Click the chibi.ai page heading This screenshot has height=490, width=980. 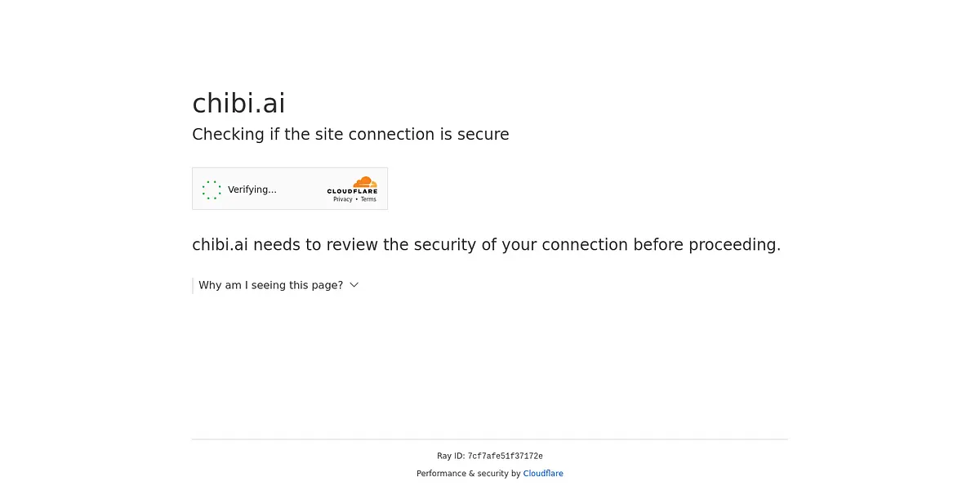click(238, 104)
